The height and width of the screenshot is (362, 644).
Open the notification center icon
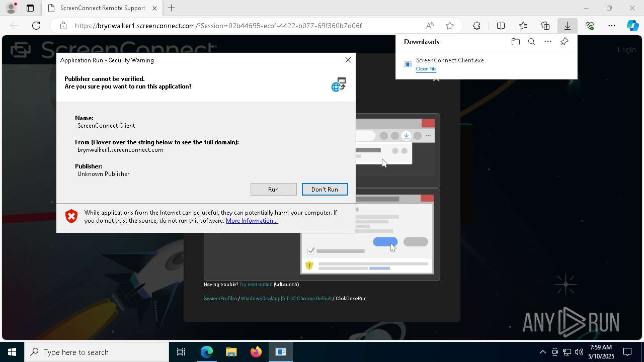point(627,352)
